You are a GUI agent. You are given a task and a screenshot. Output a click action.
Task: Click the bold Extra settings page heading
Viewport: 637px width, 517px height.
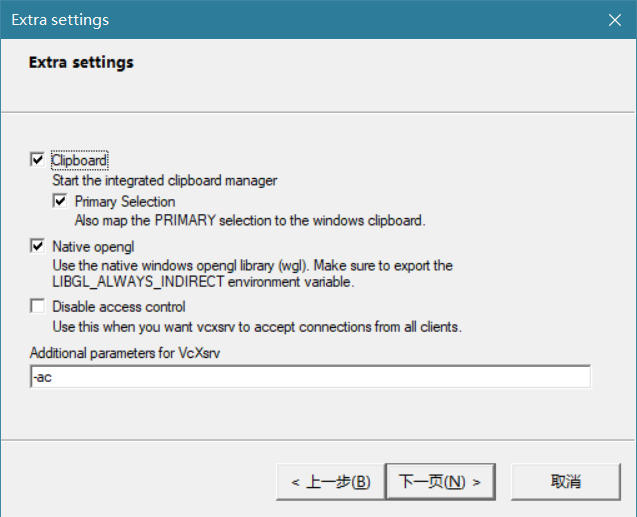click(81, 63)
